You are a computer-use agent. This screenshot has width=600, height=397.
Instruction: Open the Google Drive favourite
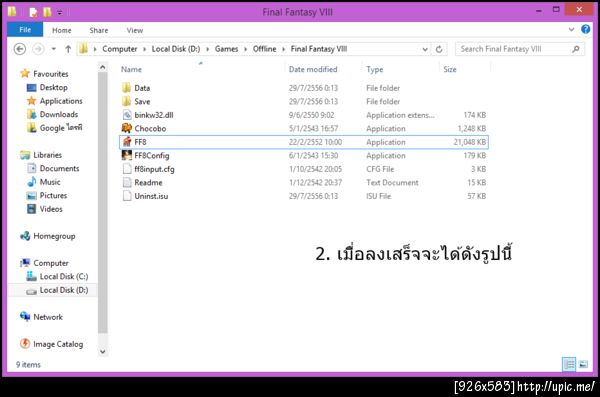click(x=61, y=127)
